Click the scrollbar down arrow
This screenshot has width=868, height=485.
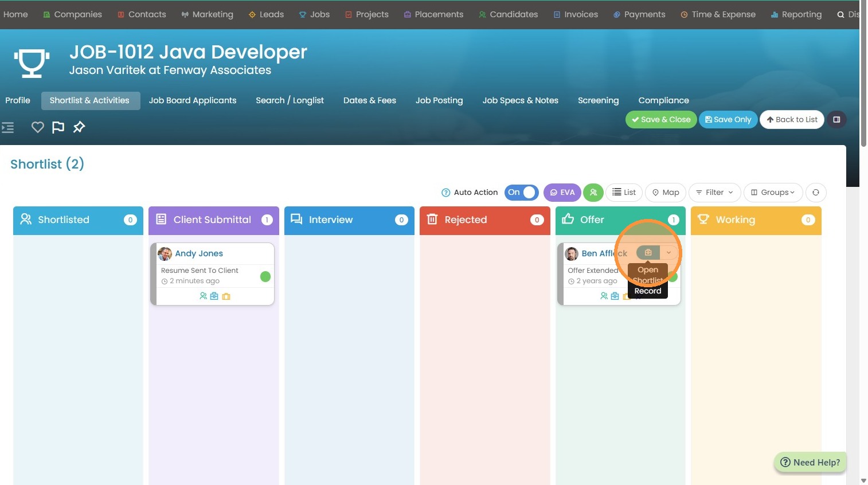(x=863, y=480)
